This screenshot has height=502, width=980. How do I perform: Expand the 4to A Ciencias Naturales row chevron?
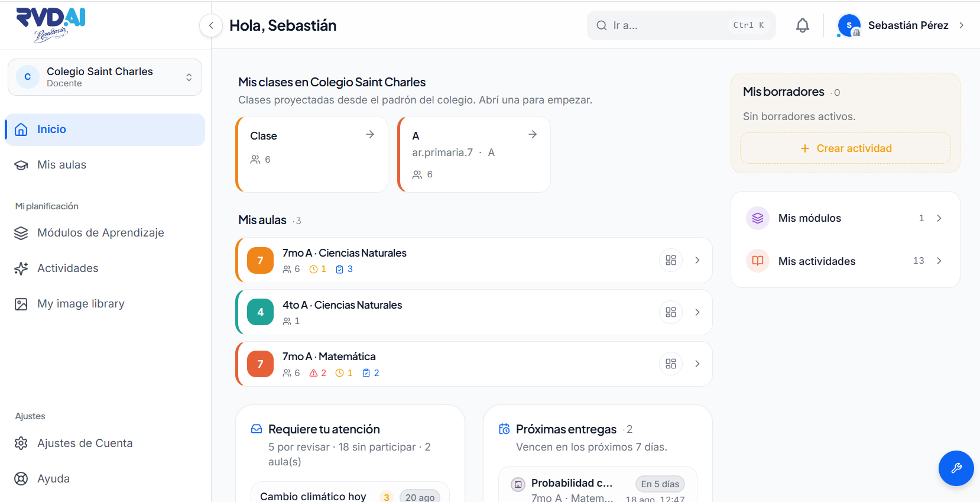click(697, 312)
